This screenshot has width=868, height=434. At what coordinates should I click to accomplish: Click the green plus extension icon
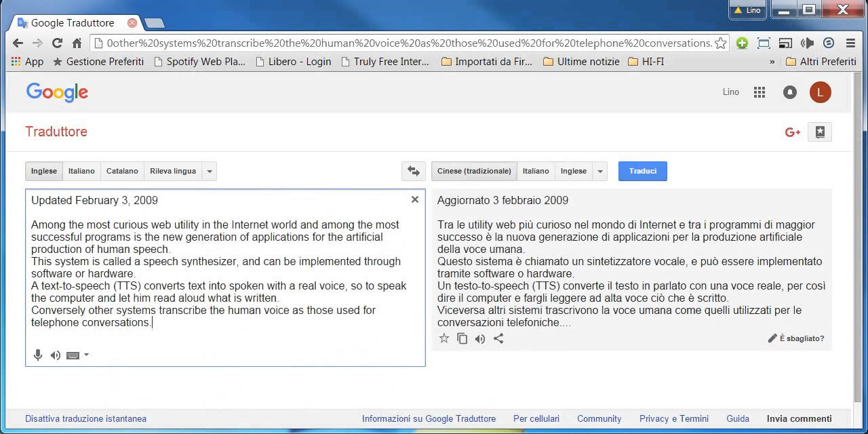[742, 43]
